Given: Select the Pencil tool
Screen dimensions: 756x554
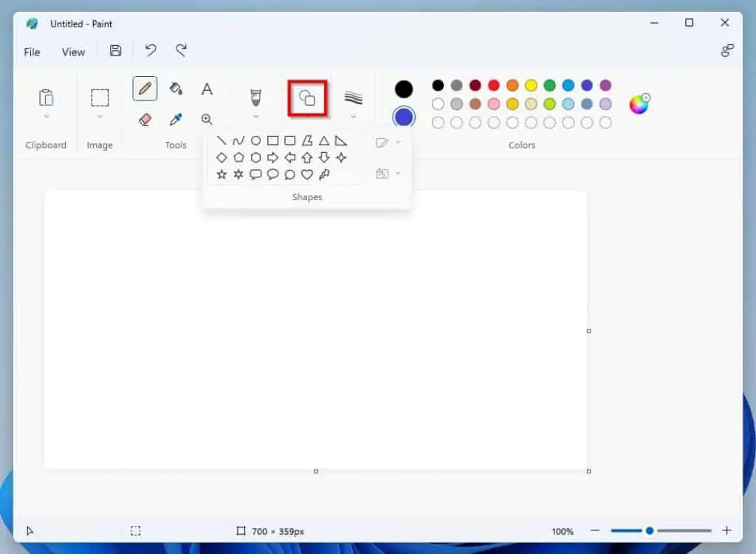Looking at the screenshot, I should tap(145, 89).
